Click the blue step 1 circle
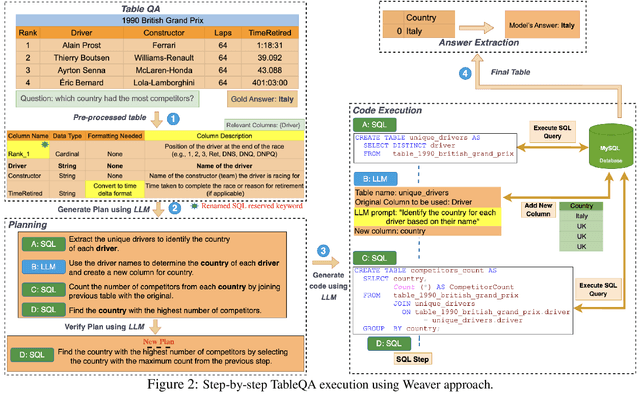Image resolution: width=640 pixels, height=403 pixels. pos(171,118)
